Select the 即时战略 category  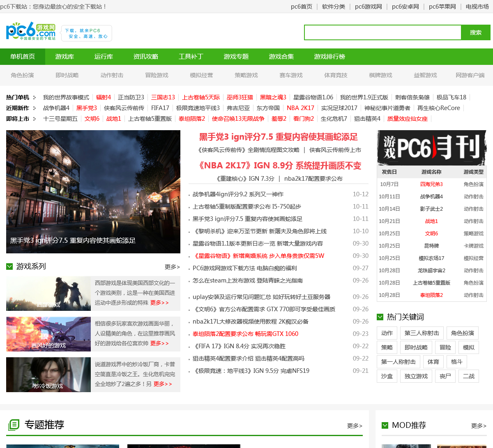pos(67,75)
